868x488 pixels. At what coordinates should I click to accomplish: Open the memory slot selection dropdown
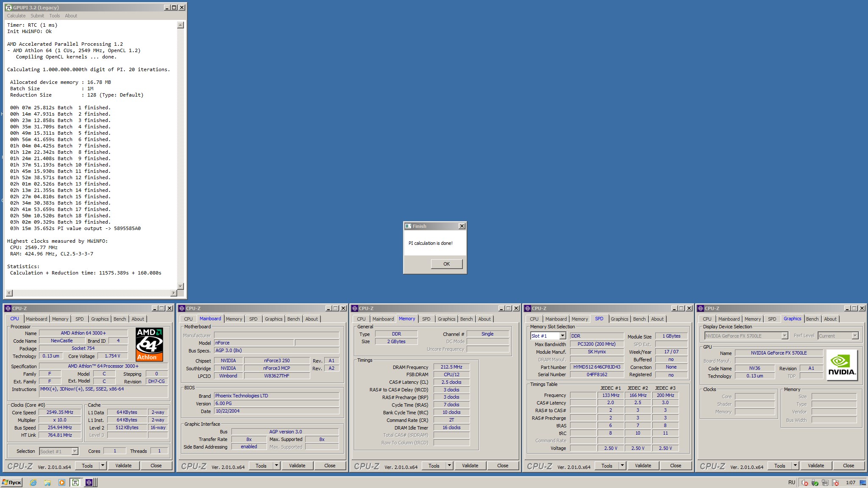pos(562,336)
